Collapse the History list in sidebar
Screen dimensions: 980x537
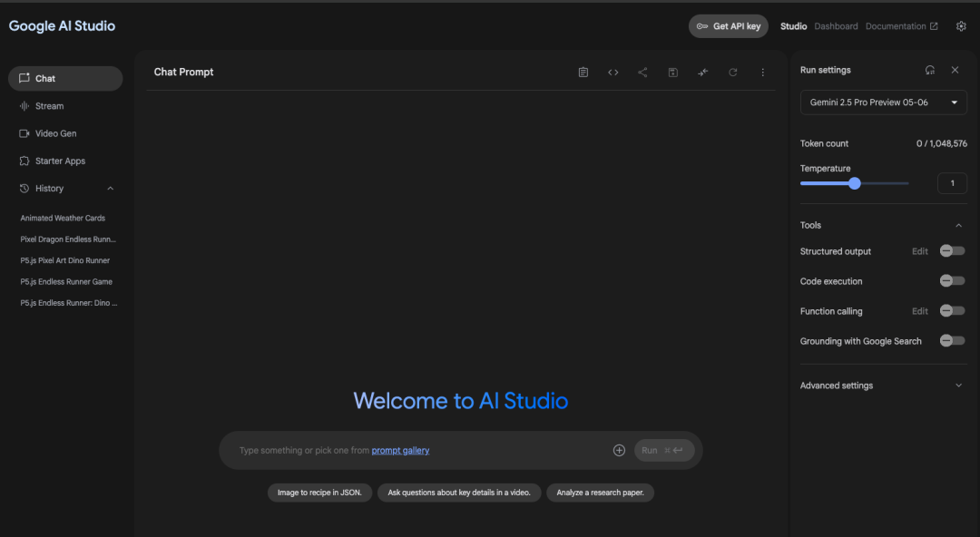tap(111, 189)
